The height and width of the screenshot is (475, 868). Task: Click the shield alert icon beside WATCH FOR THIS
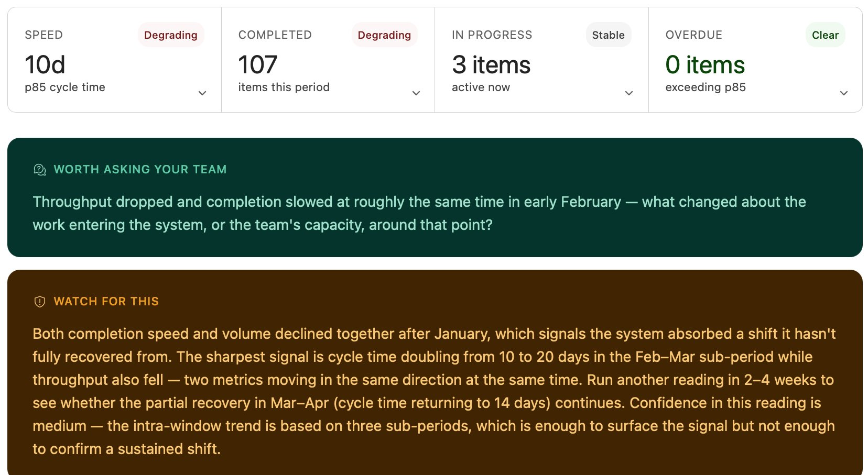[x=40, y=301]
